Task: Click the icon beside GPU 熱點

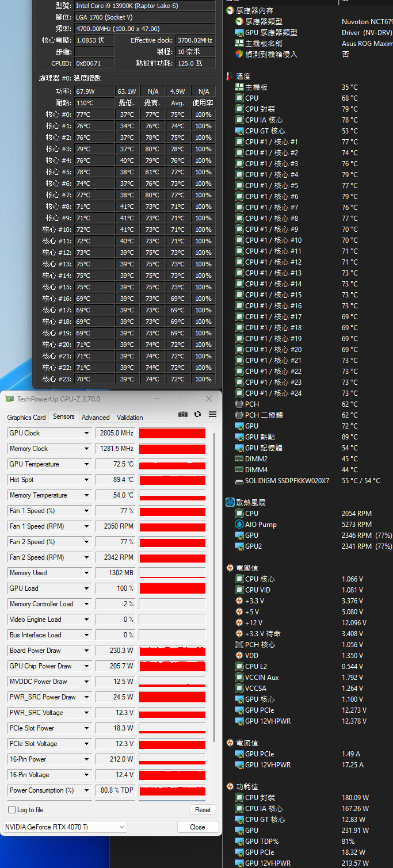Action: 239,437
